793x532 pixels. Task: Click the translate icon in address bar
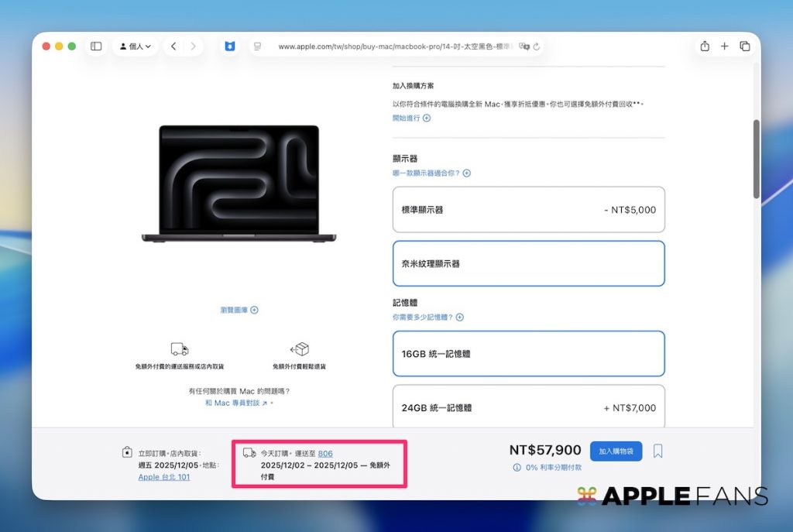(524, 46)
